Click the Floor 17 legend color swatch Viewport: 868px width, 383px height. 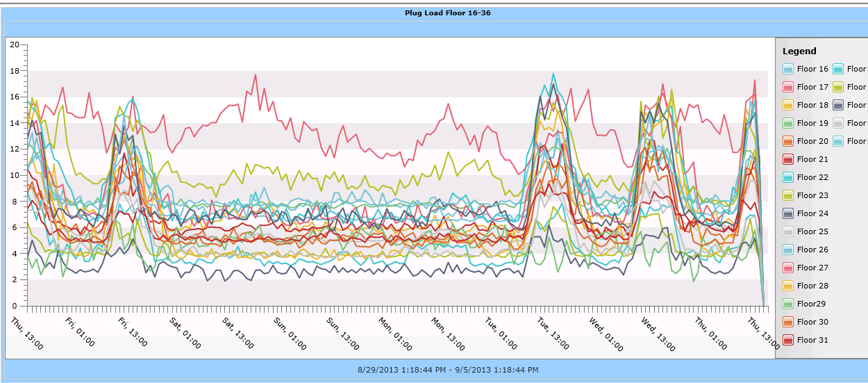(x=788, y=87)
